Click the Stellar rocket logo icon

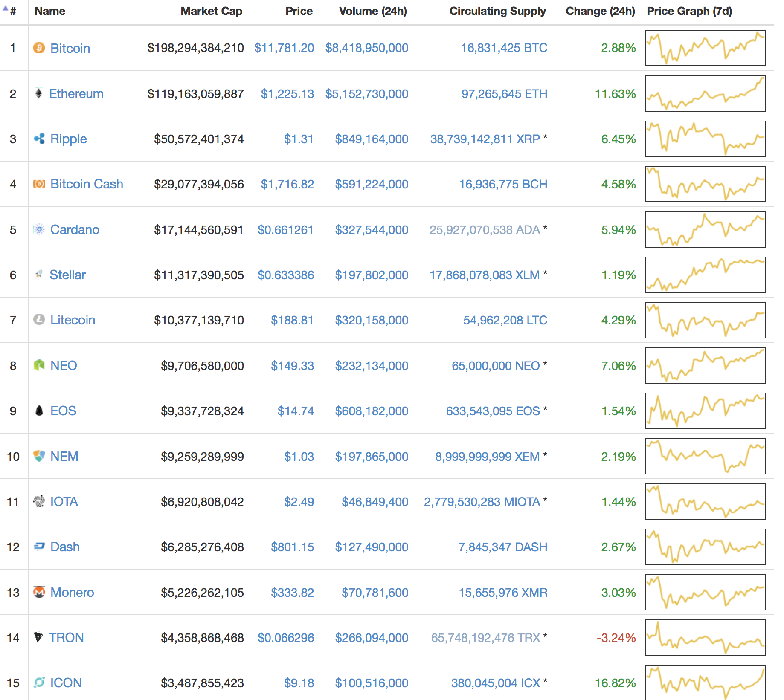point(39,274)
